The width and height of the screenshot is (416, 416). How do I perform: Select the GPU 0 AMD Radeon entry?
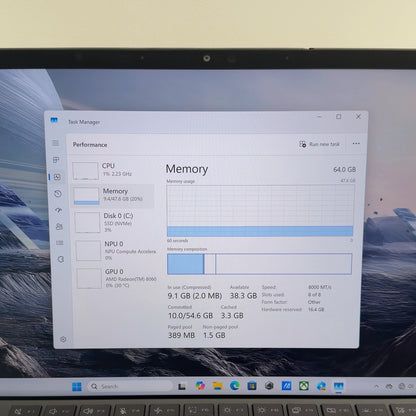(116, 278)
